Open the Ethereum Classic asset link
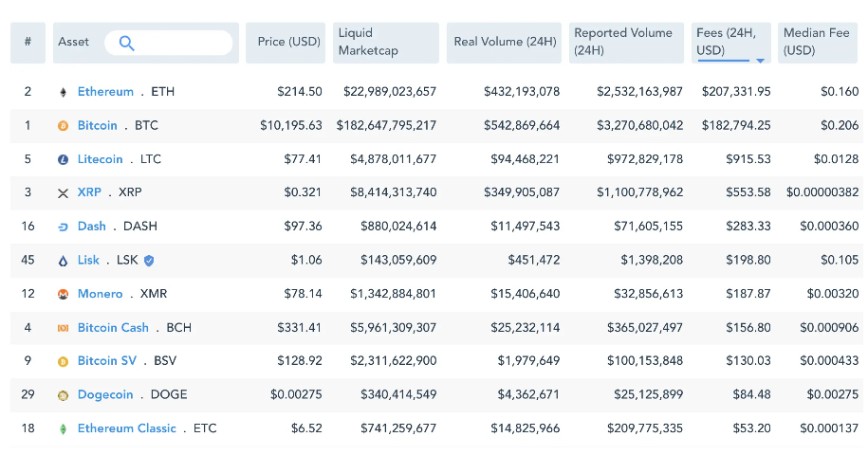Viewport: 868px width, 455px height. tap(127, 428)
